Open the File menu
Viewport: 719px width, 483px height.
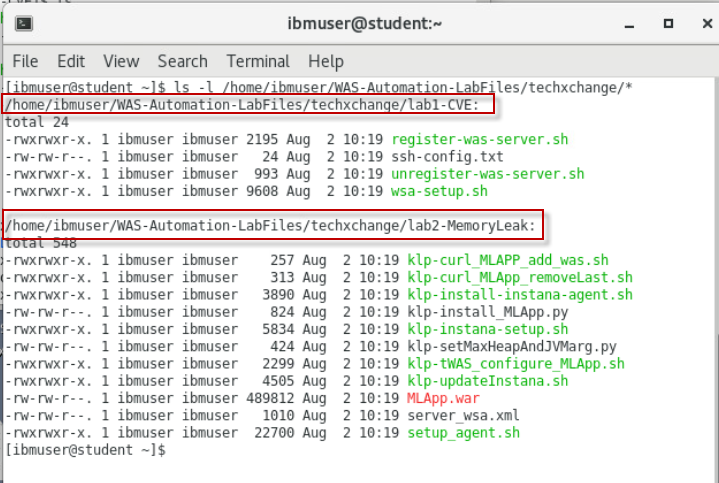coord(25,61)
